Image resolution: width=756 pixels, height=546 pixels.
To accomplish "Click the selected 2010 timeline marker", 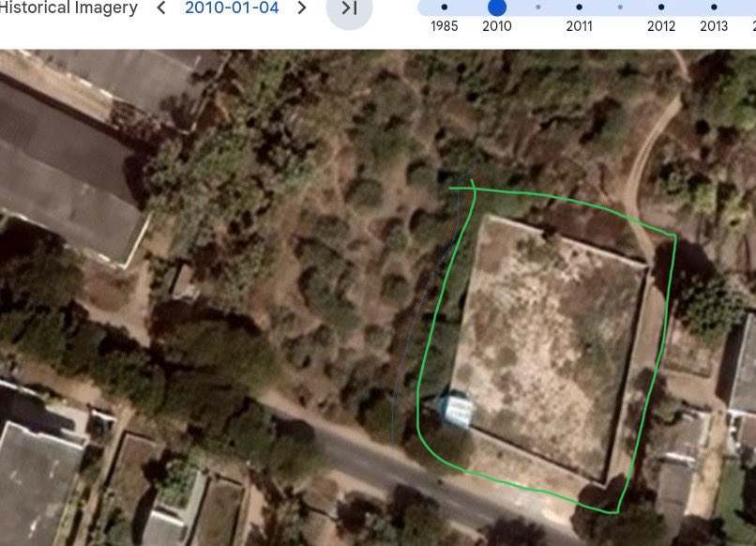I will (497, 8).
